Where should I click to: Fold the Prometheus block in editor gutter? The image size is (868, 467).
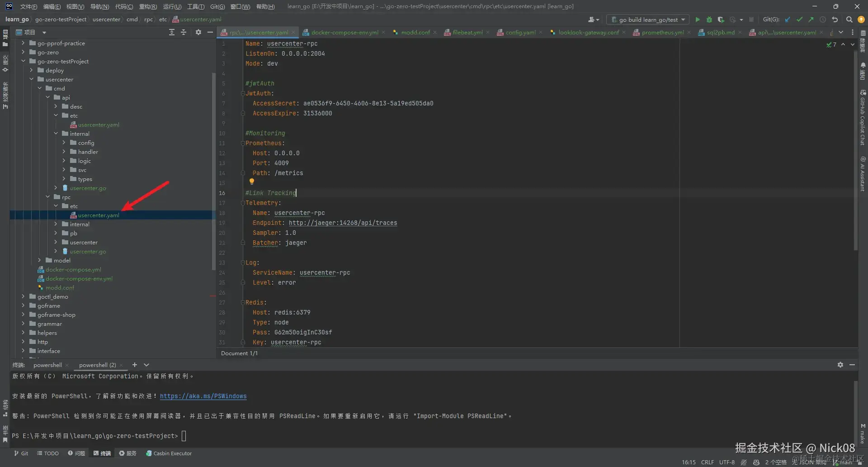[x=243, y=143]
